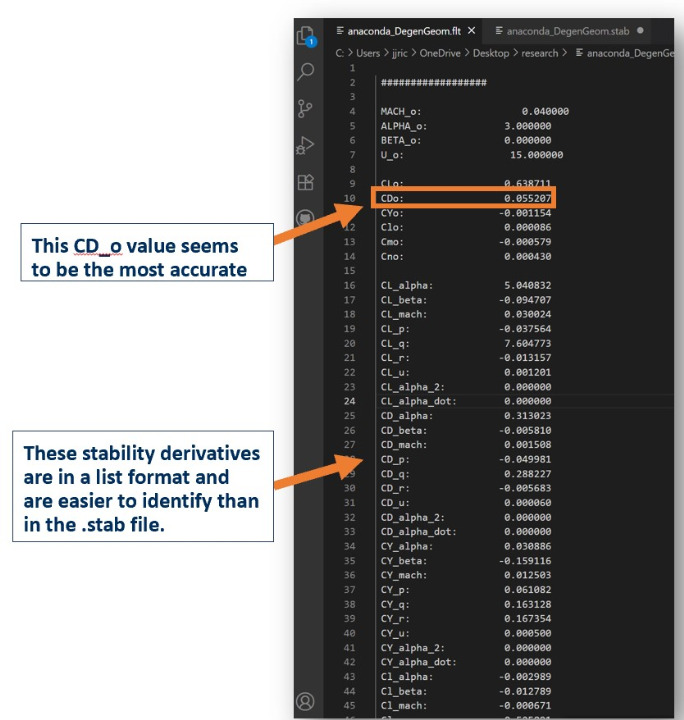Click the jjric breadcrumb folder

coord(401,53)
